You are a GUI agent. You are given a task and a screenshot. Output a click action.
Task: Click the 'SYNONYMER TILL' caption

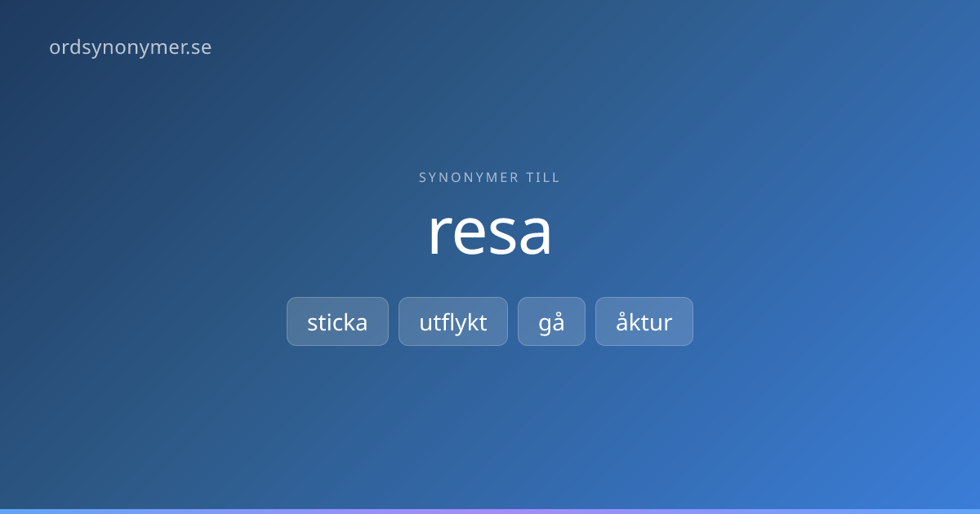[x=490, y=177]
